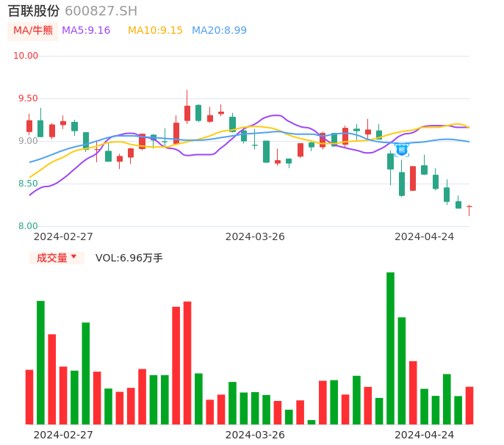Click the last red volume bar at right
Viewport: 504px width, 445px height.
469,405
